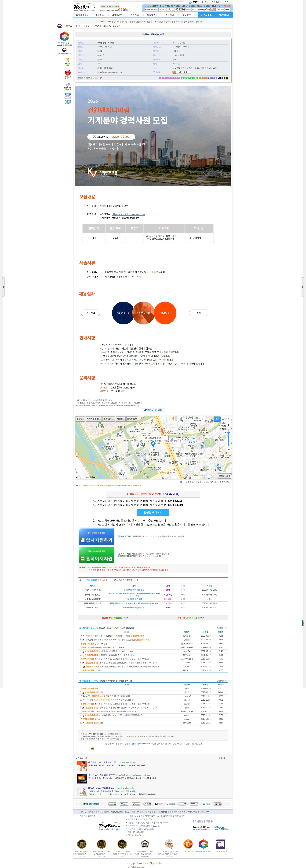The image size is (306, 868).
Task: Open the 건설업체 인기순위 ladybug icon
Action: click(x=68, y=74)
